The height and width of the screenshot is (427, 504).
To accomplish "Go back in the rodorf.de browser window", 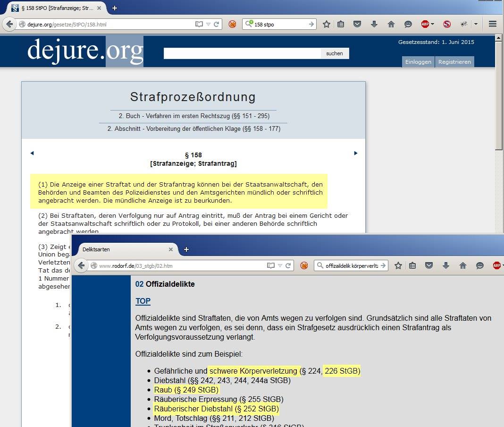I will click(81, 266).
